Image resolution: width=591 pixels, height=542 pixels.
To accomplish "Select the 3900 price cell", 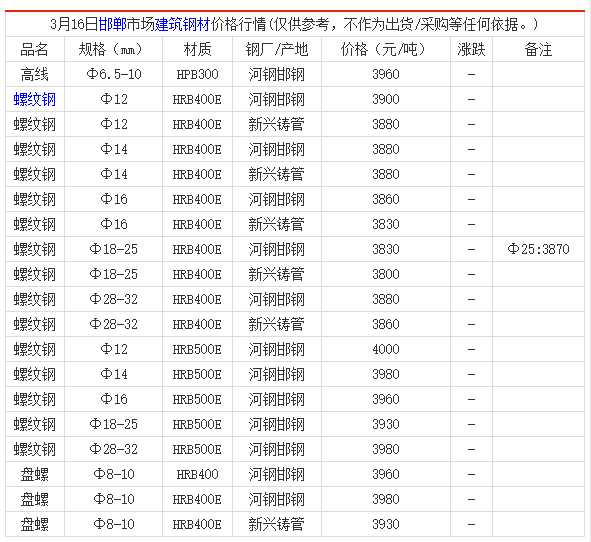I will 386,99.
